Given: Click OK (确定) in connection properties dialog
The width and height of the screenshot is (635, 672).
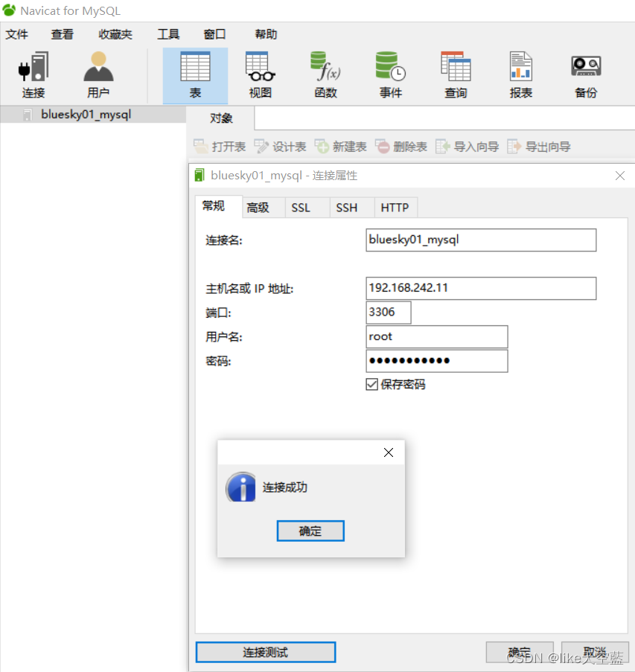Looking at the screenshot, I should point(519,653).
